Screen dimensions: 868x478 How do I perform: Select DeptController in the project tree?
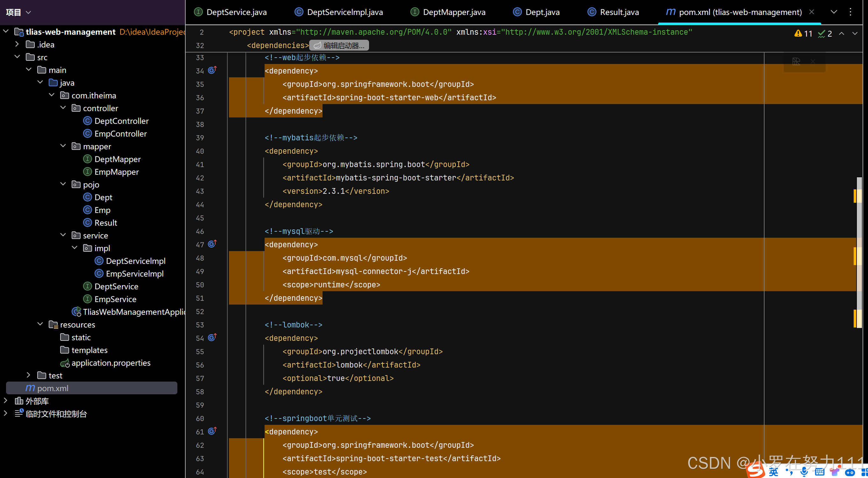(x=121, y=121)
